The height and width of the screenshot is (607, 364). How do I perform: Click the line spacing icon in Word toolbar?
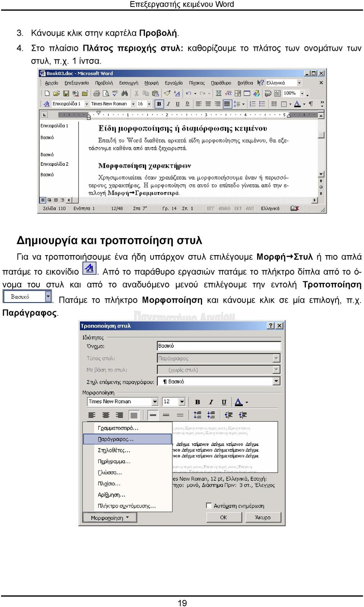(237, 104)
